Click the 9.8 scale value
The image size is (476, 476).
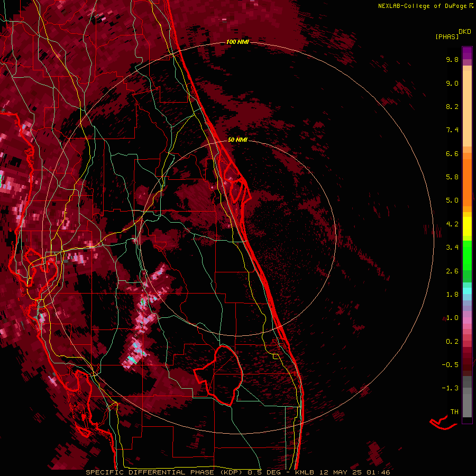[452, 59]
